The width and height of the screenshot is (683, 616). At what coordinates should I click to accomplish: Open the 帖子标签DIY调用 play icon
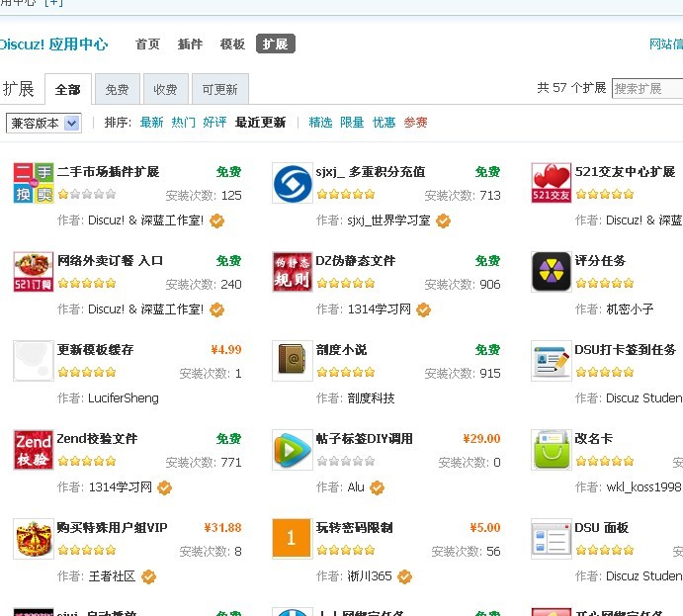[x=293, y=450]
